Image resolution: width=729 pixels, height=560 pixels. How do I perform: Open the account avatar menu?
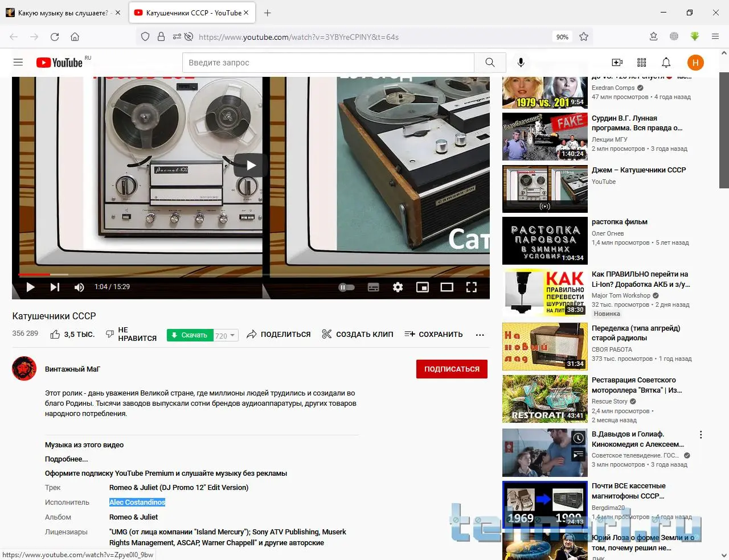tap(695, 63)
